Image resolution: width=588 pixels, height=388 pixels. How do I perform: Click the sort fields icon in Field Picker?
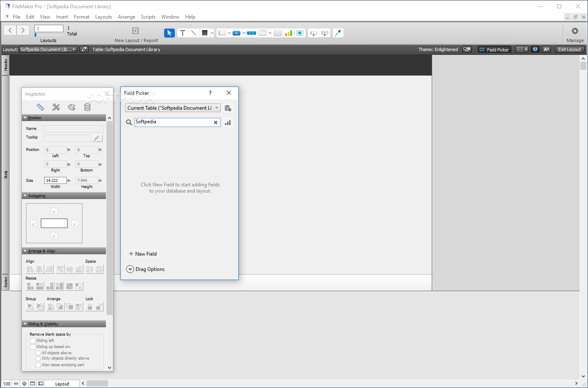(228, 122)
